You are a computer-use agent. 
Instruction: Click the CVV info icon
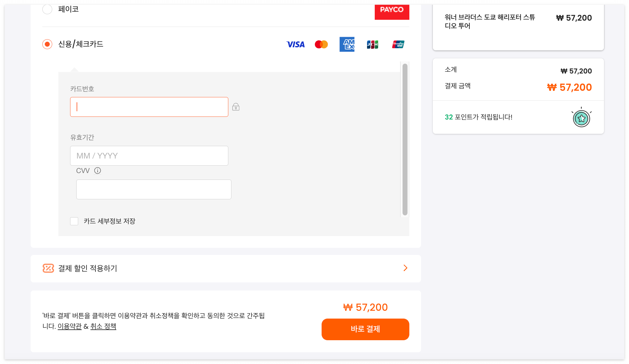coord(98,170)
